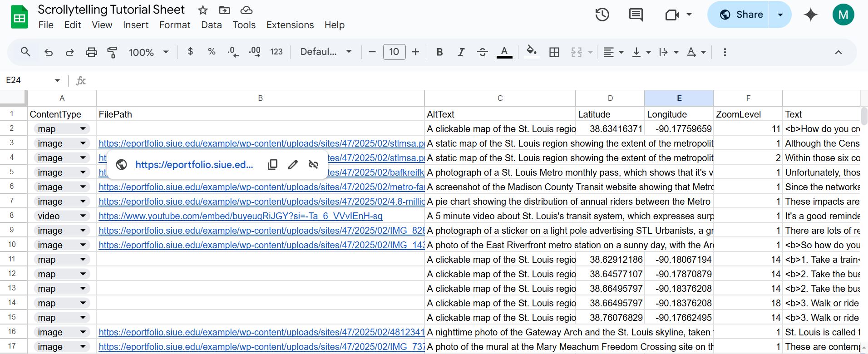
Task: Open the borders grid tool
Action: point(554,52)
